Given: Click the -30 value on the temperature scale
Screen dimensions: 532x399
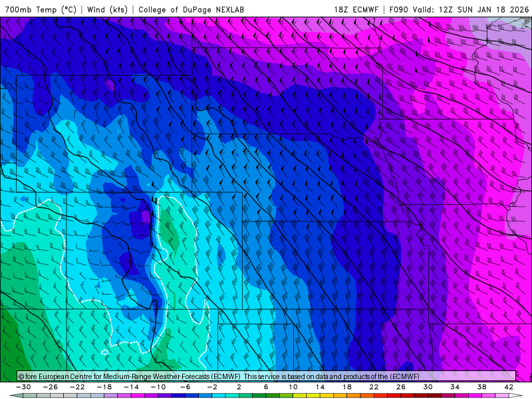Looking at the screenshot, I should coord(23,387).
